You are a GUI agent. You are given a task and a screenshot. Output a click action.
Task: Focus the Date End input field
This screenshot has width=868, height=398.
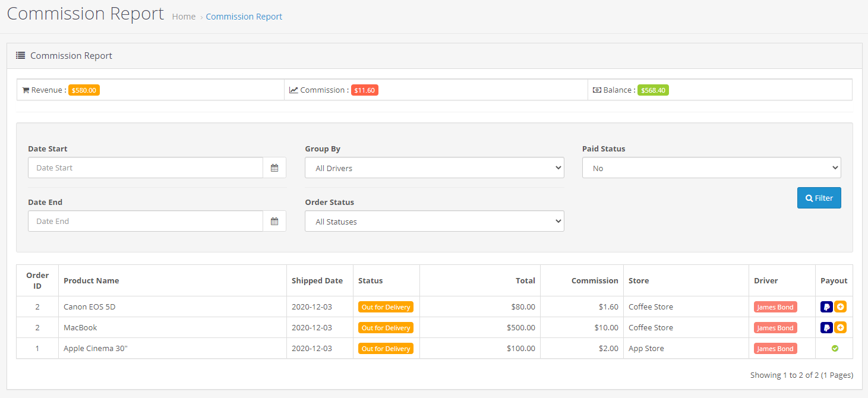tap(146, 222)
